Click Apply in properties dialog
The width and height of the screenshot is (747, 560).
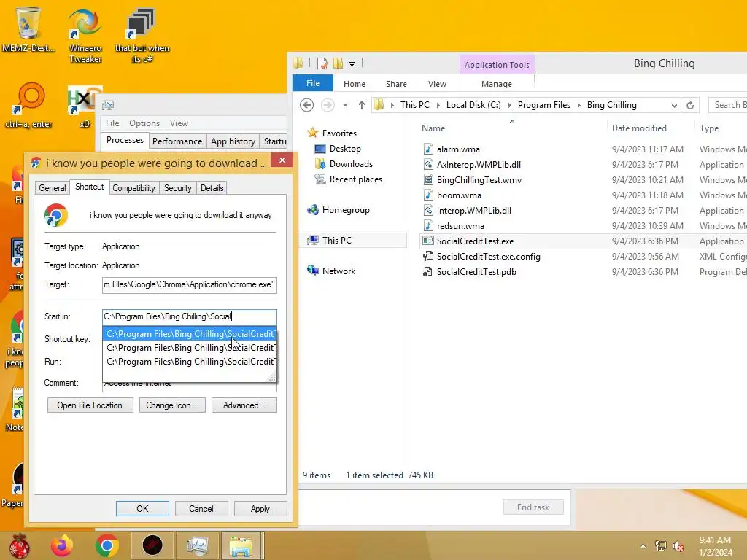point(260,508)
